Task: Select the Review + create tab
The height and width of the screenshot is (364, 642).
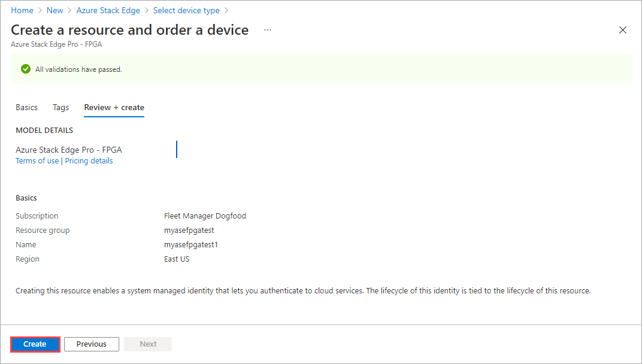Action: click(x=114, y=108)
